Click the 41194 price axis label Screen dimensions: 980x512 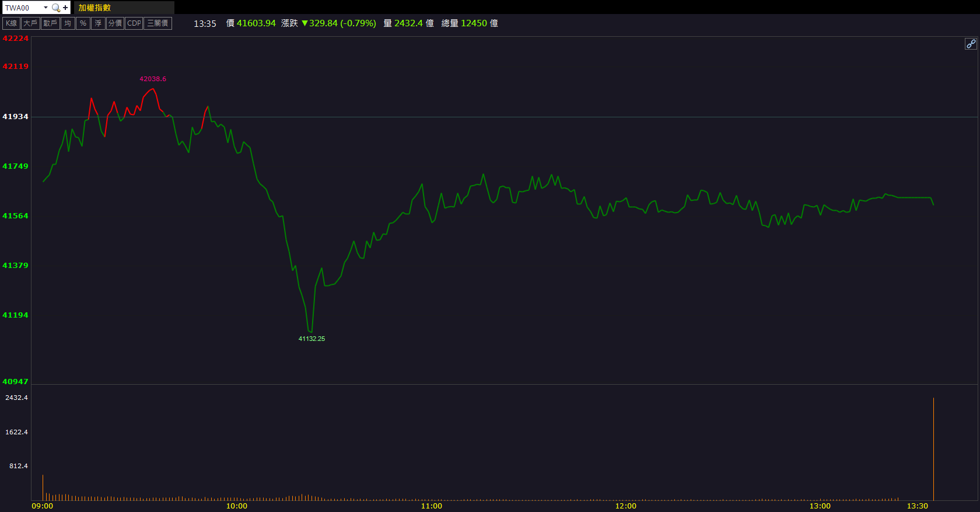click(15, 315)
